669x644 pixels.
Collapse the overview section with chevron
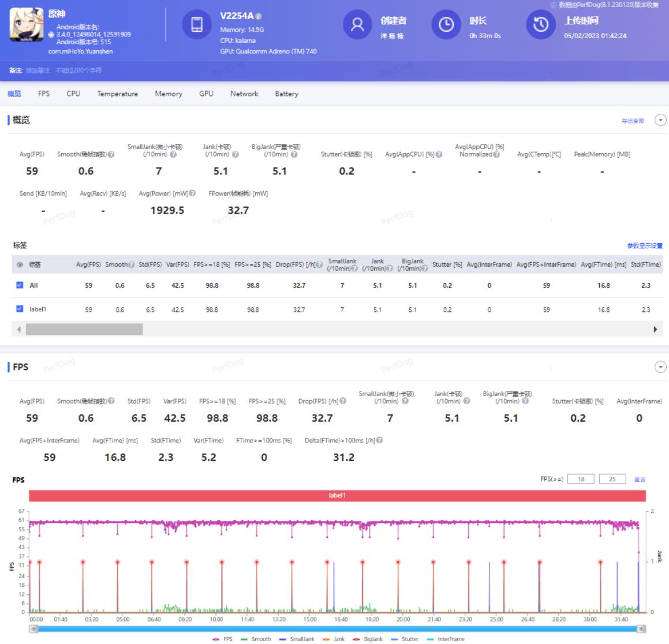[660, 120]
